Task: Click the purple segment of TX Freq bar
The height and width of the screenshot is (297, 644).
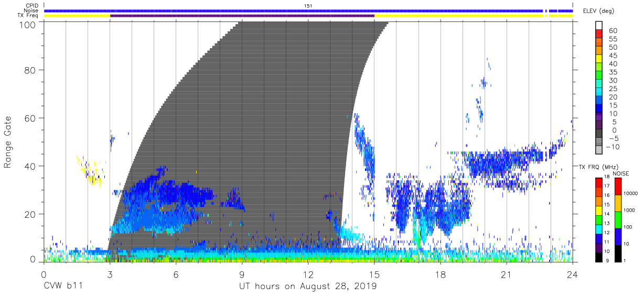Action: click(x=242, y=16)
